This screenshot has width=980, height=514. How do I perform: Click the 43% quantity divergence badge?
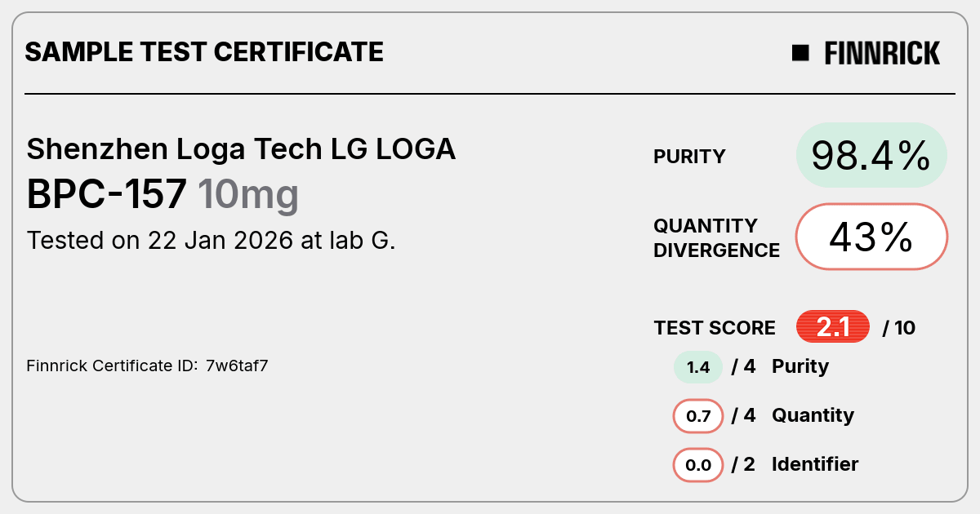871,237
